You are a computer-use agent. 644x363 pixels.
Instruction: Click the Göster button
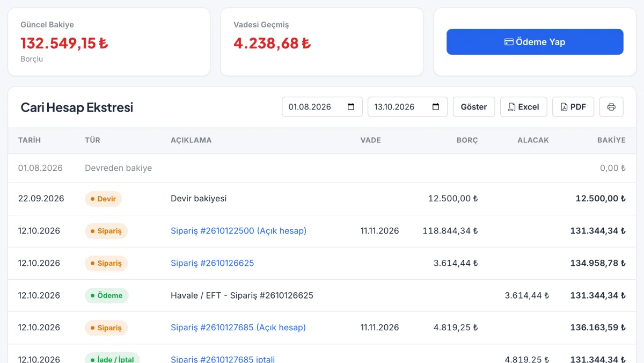tap(474, 107)
